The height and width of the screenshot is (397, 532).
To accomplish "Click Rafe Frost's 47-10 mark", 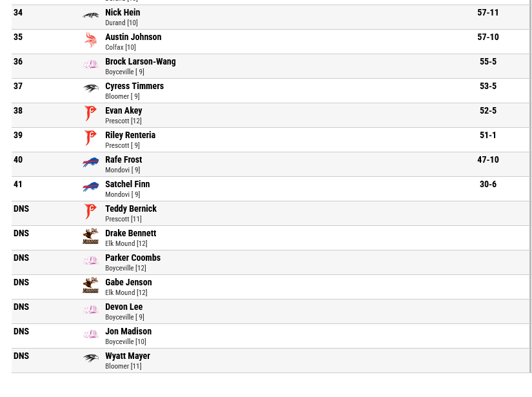I will 488,159.
